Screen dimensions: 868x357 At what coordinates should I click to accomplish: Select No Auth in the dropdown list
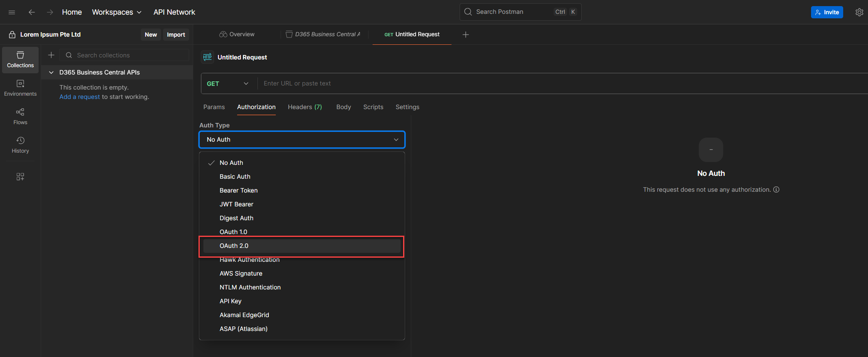pyautogui.click(x=302, y=163)
